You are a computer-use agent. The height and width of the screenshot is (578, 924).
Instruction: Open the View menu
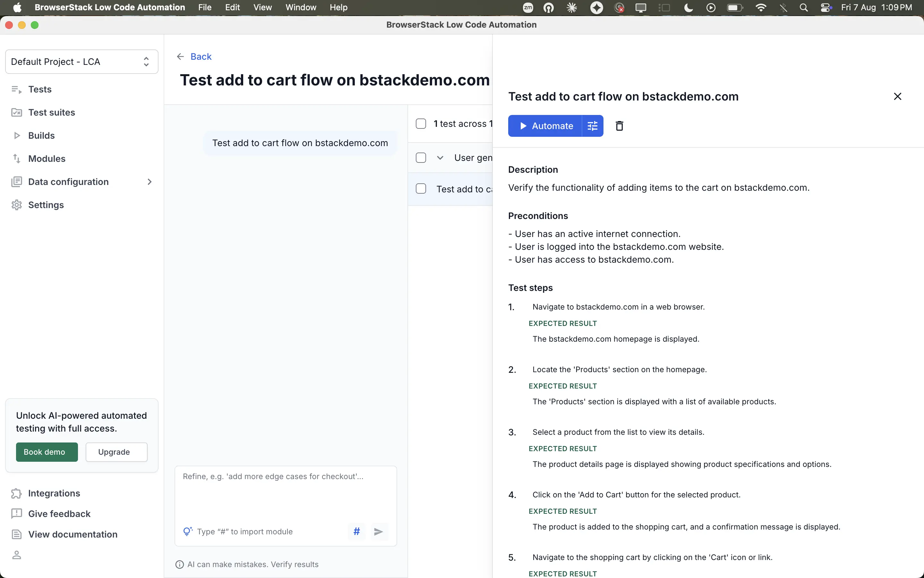point(262,7)
